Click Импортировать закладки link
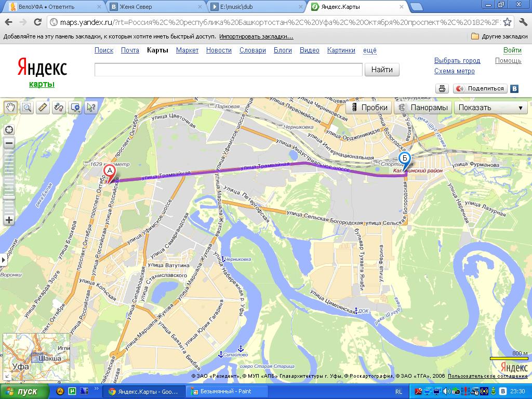 (x=257, y=36)
